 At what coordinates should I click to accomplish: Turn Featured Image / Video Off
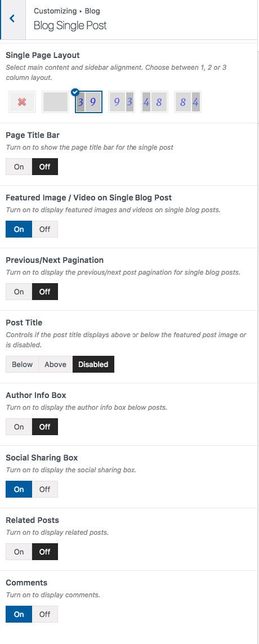click(45, 229)
